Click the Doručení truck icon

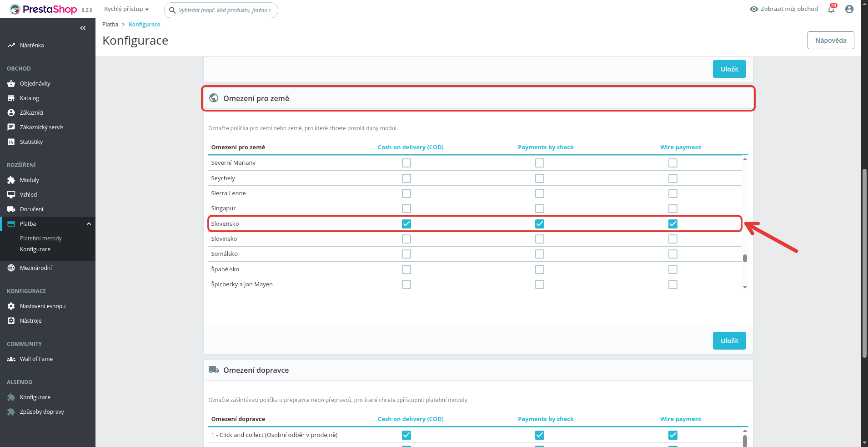[x=11, y=209]
